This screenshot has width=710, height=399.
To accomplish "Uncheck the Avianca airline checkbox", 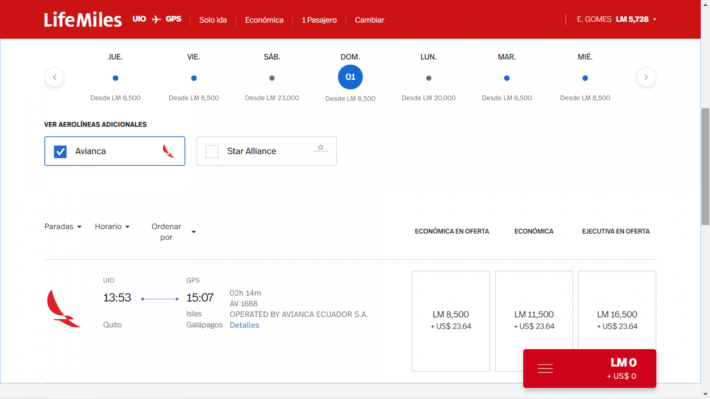I will tap(60, 151).
